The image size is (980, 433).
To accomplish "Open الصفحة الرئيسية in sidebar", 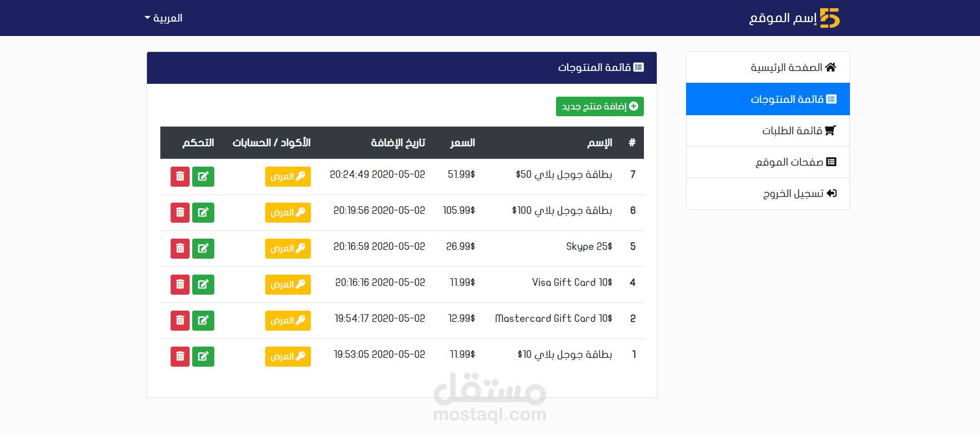I will [768, 67].
